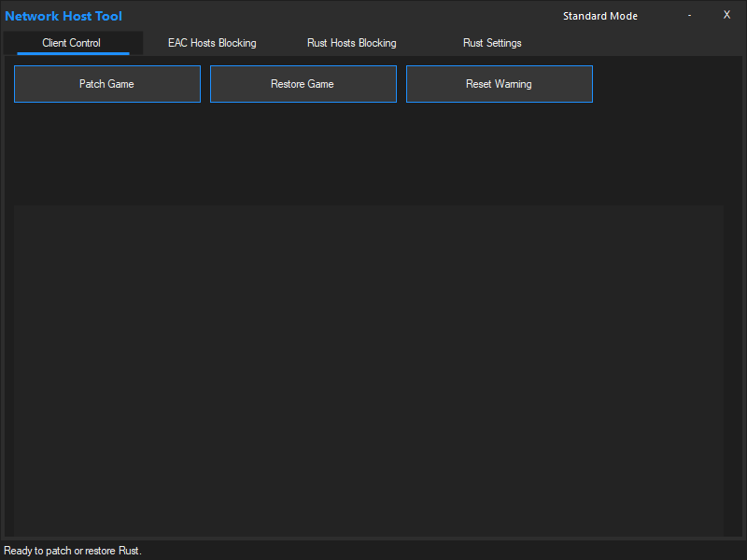Open the EAC Hosts Blocking tab
The width and height of the screenshot is (747, 560).
pyautogui.click(x=212, y=43)
